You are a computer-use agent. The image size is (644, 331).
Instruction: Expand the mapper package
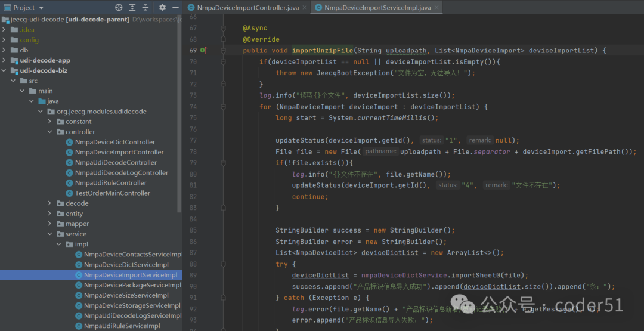pyautogui.click(x=49, y=224)
